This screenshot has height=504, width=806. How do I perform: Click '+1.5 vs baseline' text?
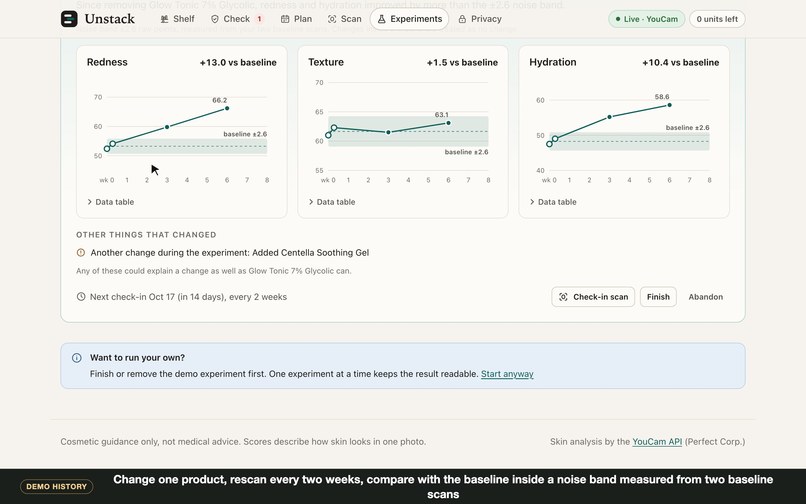(462, 62)
